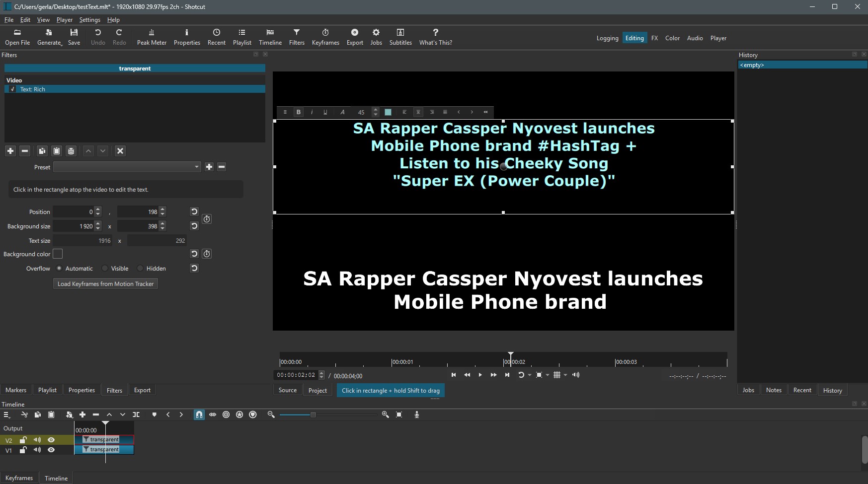Hide the V1 track
The width and height of the screenshot is (868, 484).
click(51, 450)
